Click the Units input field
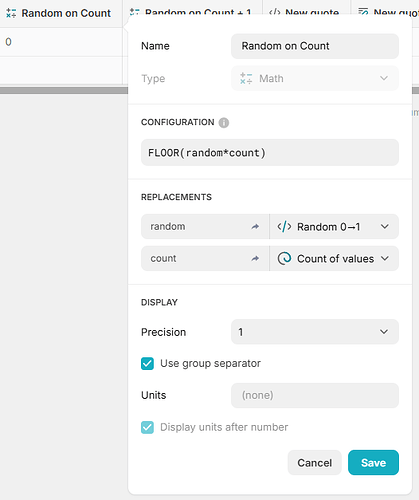Image resolution: width=419 pixels, height=500 pixels. (x=315, y=395)
